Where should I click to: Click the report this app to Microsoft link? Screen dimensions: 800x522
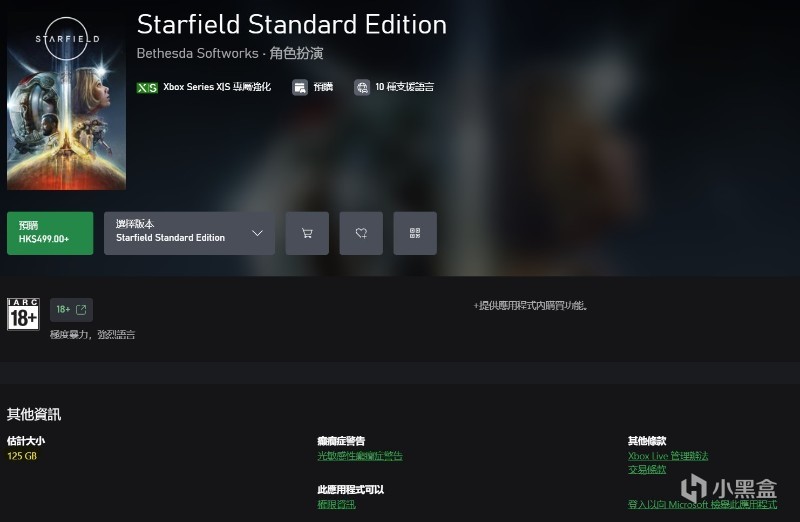click(x=703, y=505)
